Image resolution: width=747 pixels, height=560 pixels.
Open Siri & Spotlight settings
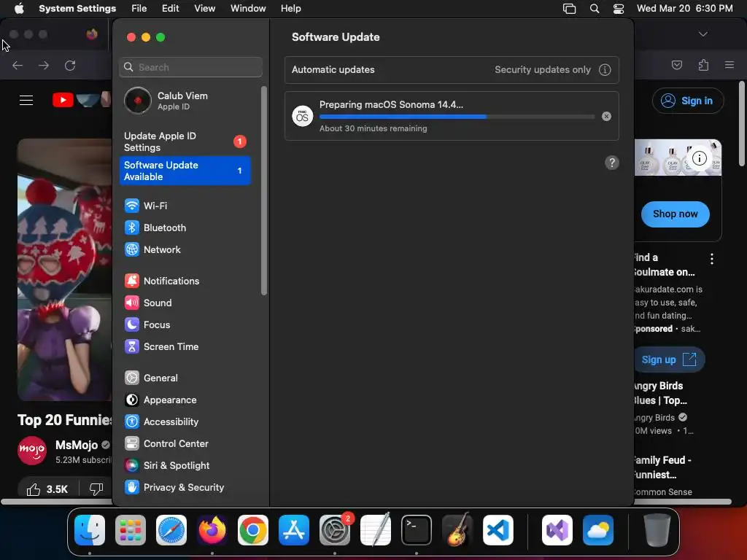(x=185, y=466)
